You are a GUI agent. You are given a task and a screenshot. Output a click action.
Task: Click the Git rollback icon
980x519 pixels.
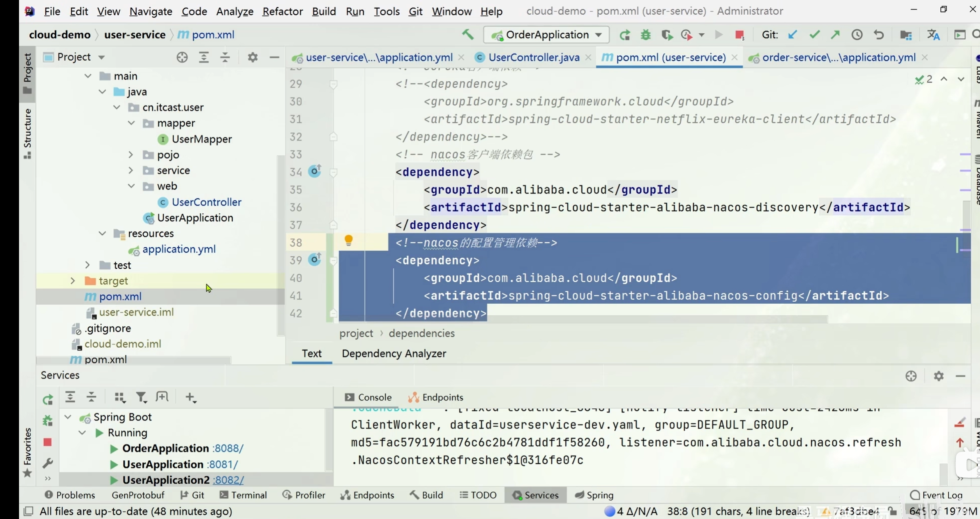click(879, 35)
